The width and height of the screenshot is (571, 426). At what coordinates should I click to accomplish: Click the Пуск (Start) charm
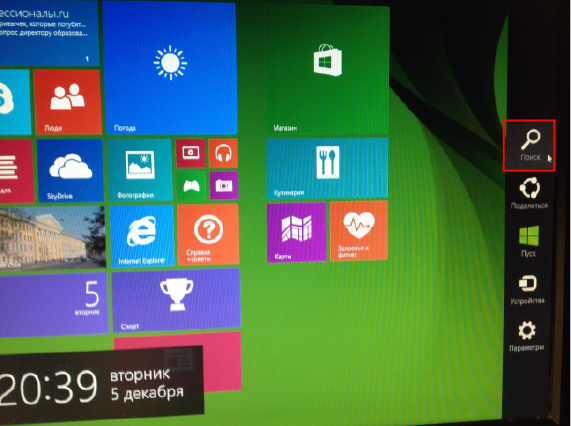click(x=528, y=241)
